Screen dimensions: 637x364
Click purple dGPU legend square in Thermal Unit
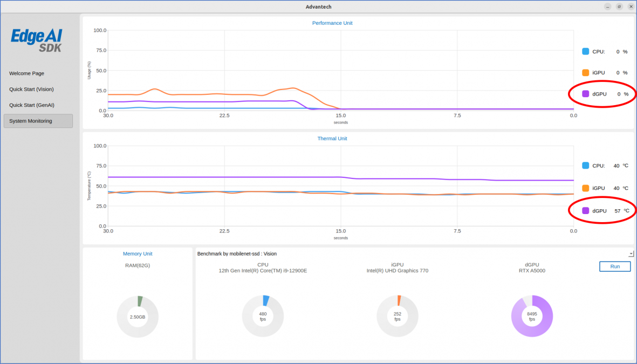(x=585, y=211)
